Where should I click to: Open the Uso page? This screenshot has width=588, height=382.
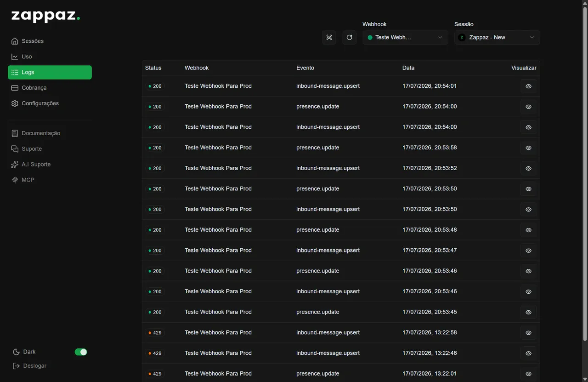coord(50,57)
